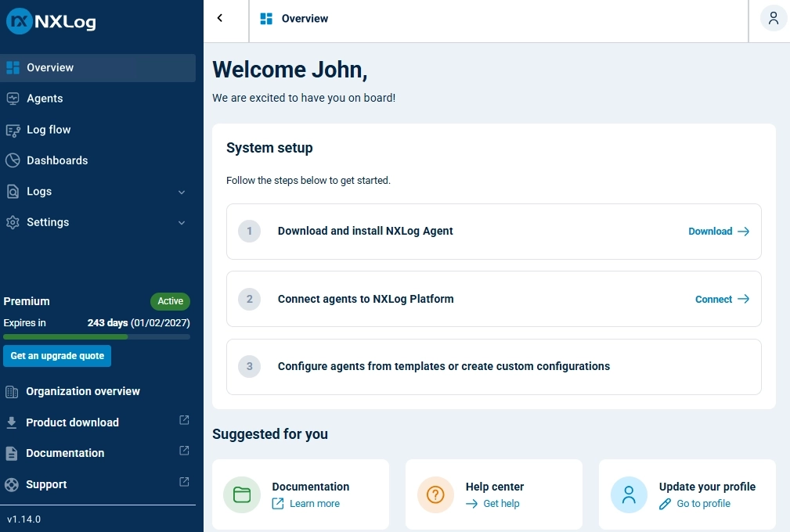Click external-link icon beside Product download
The image size is (790, 532).
click(x=185, y=420)
